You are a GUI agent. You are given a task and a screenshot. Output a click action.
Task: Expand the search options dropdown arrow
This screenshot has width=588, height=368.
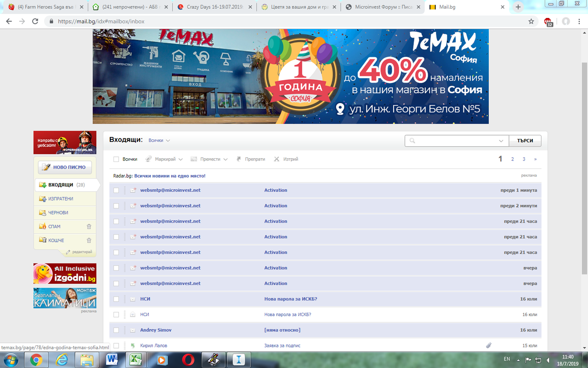click(x=501, y=141)
